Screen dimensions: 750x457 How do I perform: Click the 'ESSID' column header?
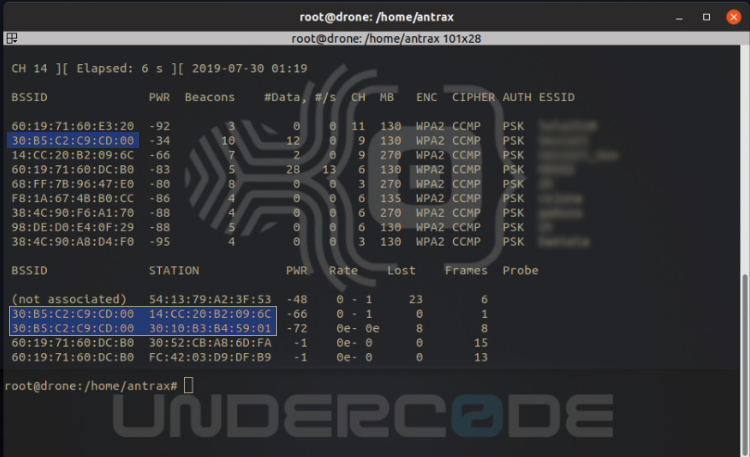click(x=557, y=97)
